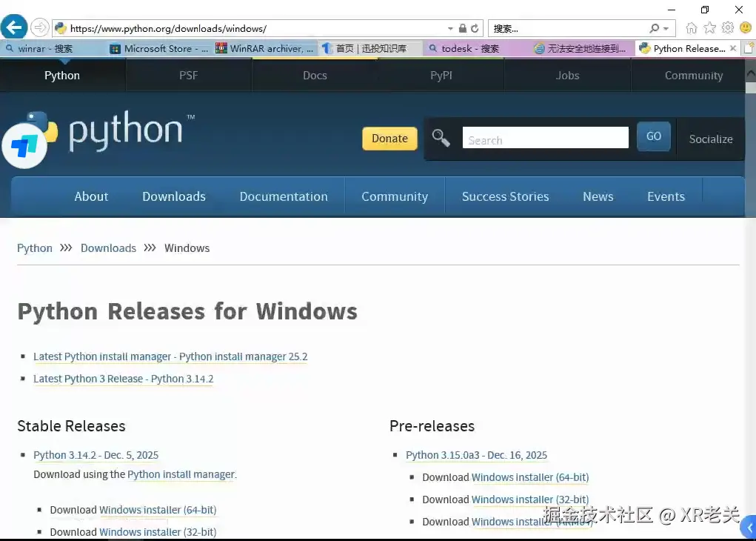Image resolution: width=756 pixels, height=541 pixels.
Task: Select Python in the top meta navigation
Action: 62,76
